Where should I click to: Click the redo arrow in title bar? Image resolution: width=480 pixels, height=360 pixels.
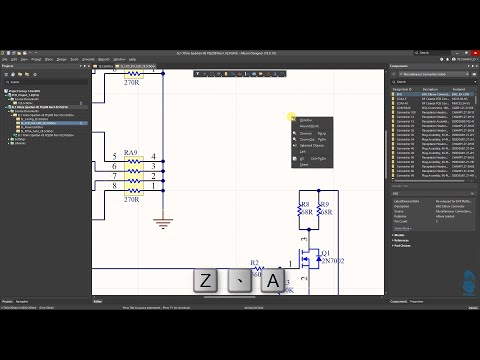pyautogui.click(x=36, y=53)
